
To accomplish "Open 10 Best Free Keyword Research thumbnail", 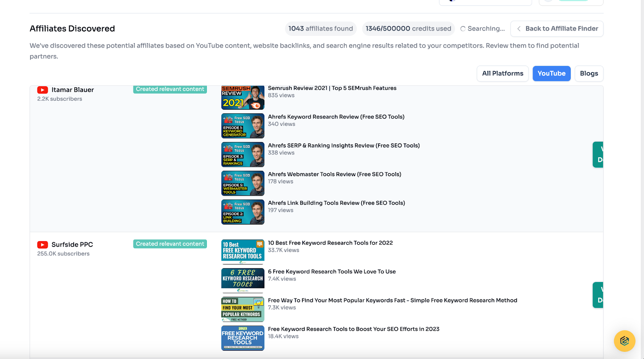I will (x=243, y=252).
